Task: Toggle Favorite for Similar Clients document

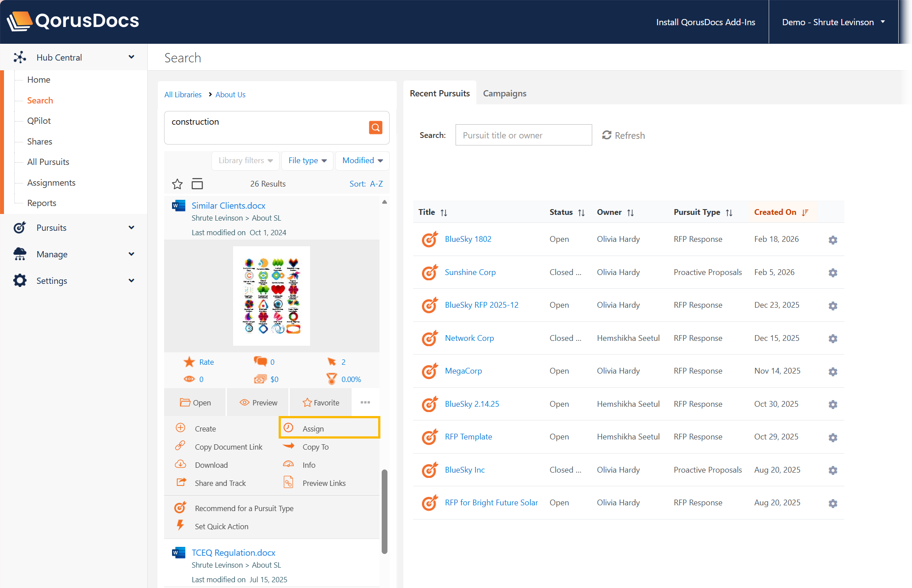Action: click(x=321, y=403)
